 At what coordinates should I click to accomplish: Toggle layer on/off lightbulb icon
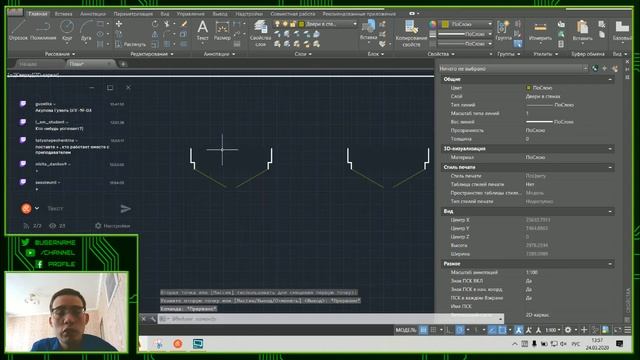(x=278, y=24)
